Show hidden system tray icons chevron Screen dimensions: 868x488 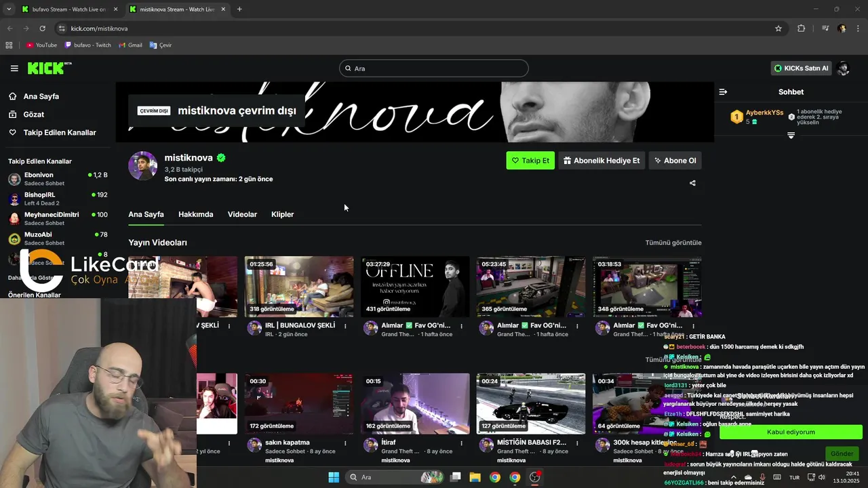pyautogui.click(x=733, y=477)
